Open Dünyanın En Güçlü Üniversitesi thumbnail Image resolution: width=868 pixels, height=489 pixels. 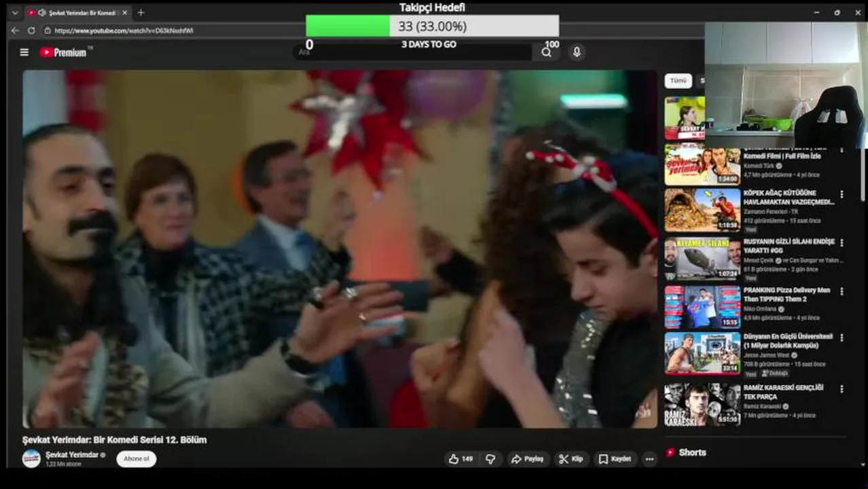[702, 353]
